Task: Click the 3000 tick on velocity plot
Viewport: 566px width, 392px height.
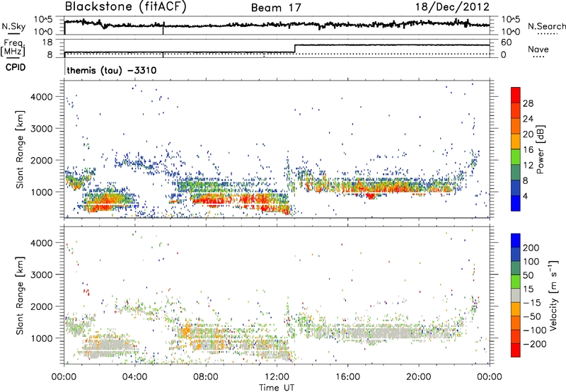Action: [42, 275]
